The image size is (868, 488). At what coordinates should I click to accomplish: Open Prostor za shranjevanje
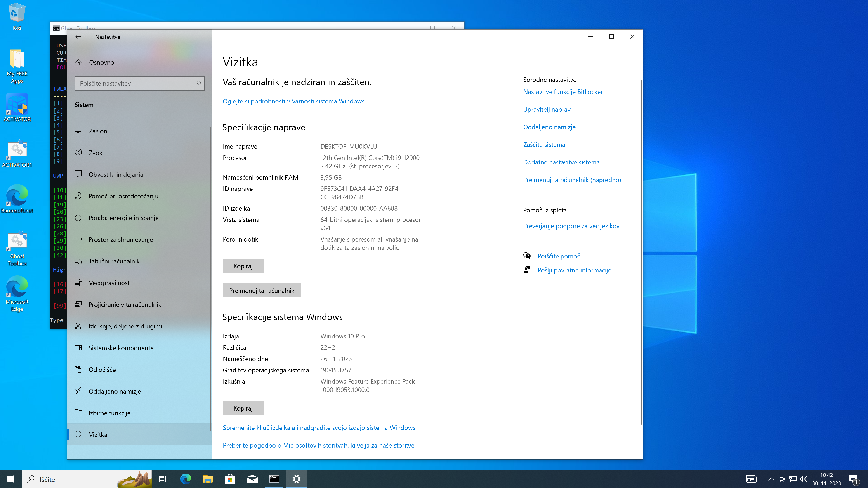(139, 239)
